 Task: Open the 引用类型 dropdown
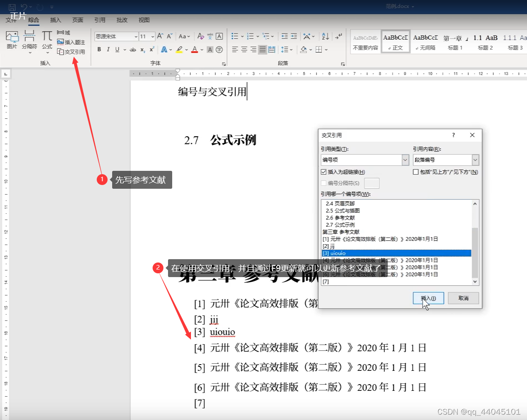(405, 160)
